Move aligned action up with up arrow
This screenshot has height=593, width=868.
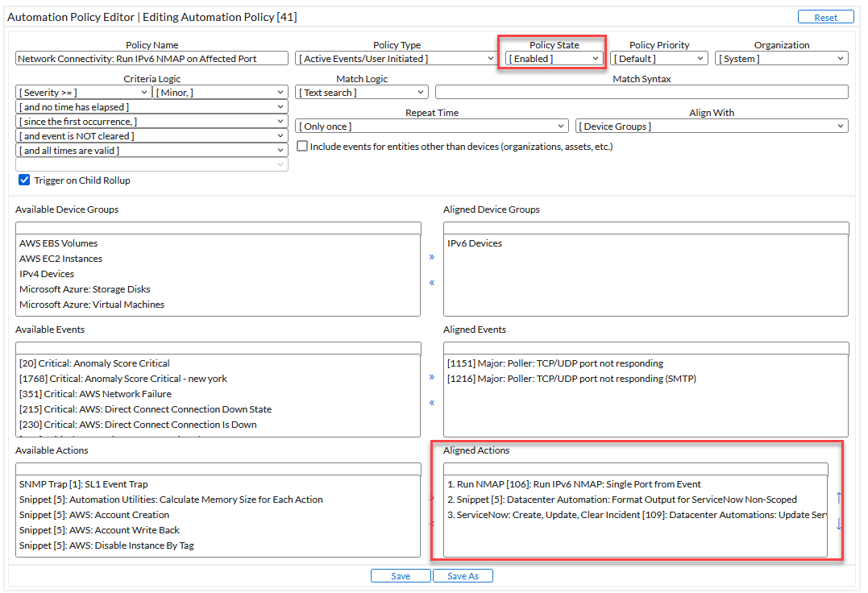838,498
